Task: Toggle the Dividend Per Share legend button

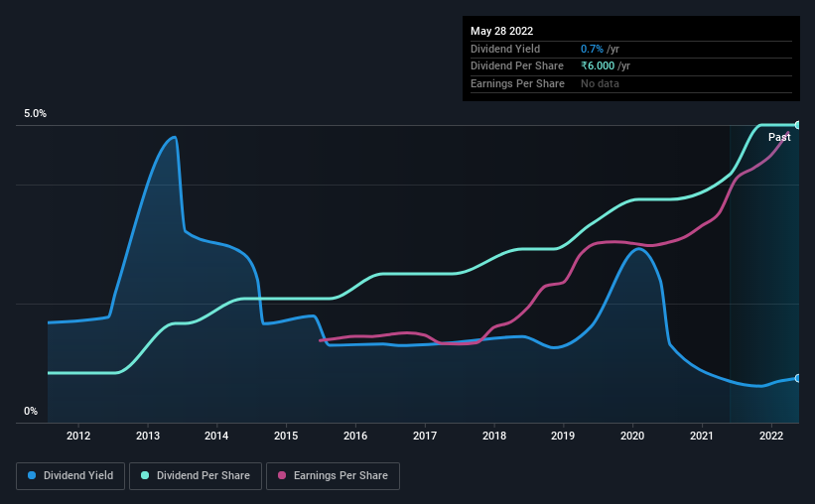Action: pyautogui.click(x=196, y=476)
